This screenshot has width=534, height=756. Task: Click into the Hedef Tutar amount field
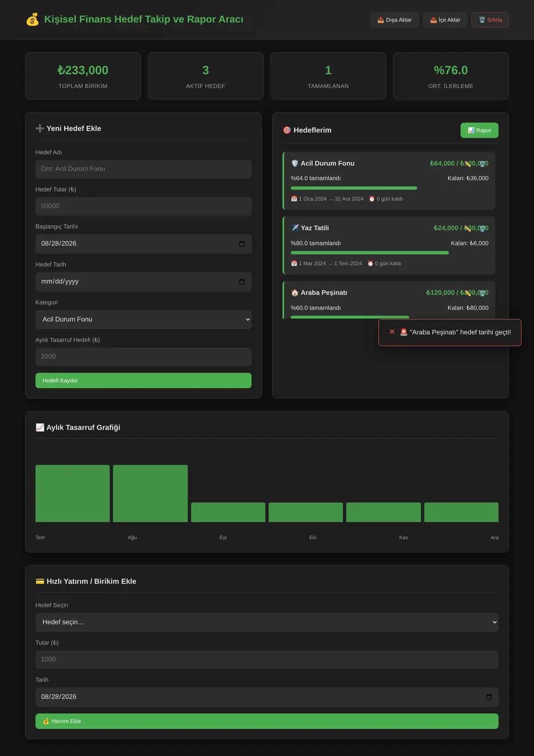143,206
